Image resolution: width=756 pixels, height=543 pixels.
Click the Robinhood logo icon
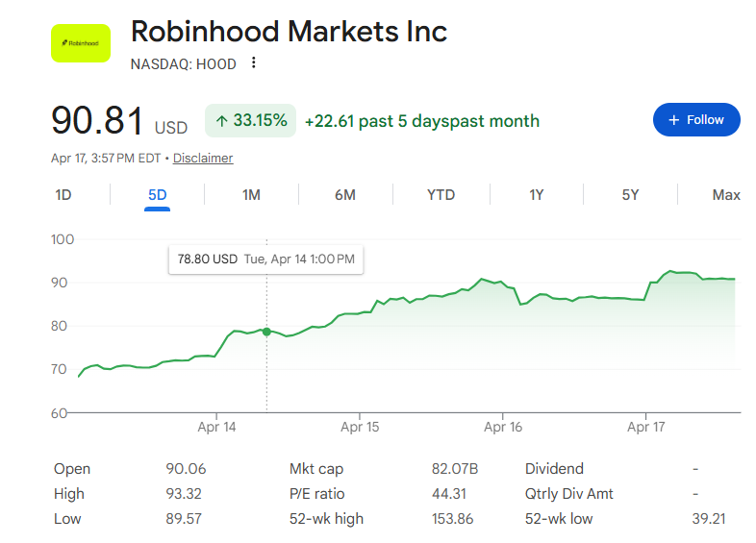click(80, 43)
